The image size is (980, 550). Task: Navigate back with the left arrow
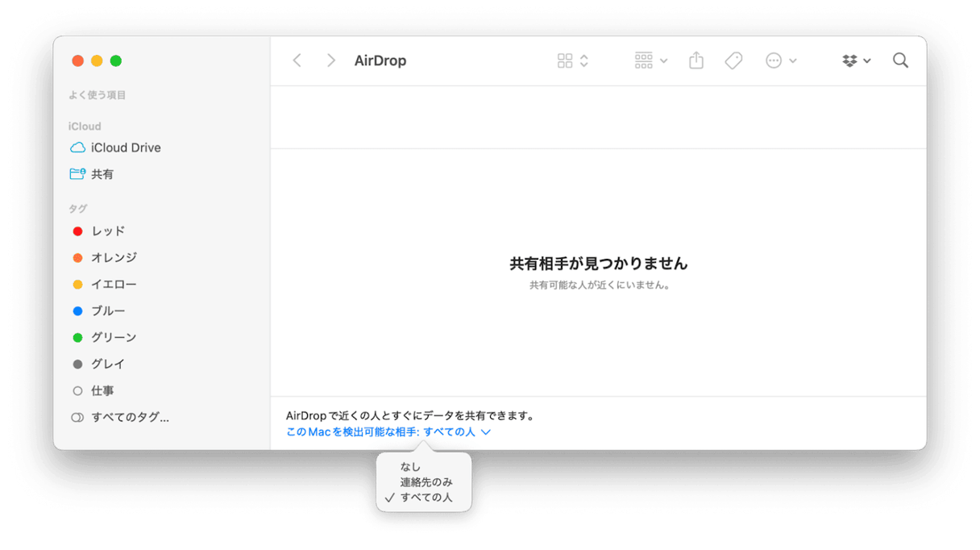pos(297,60)
